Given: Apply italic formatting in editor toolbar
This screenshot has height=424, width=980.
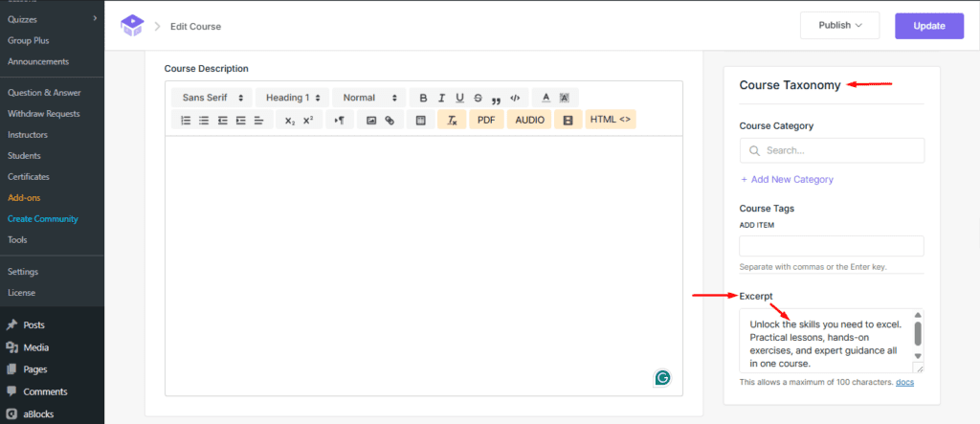Looking at the screenshot, I should click(441, 98).
